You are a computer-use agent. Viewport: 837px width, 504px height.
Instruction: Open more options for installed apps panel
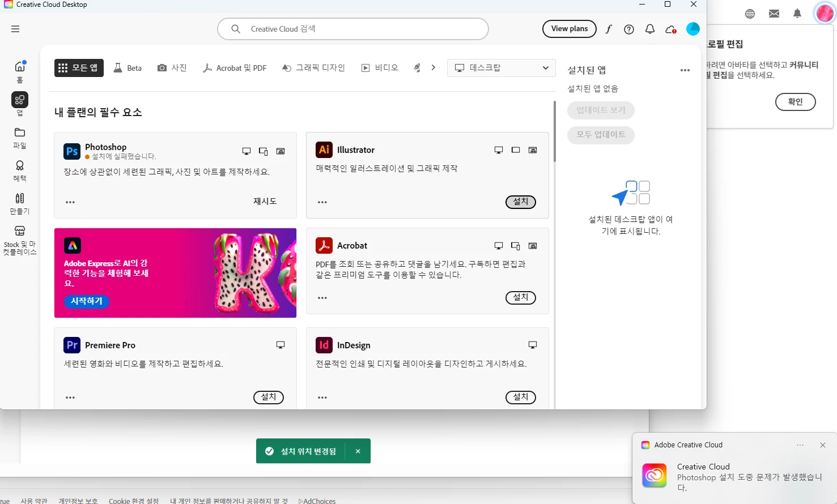[685, 70]
